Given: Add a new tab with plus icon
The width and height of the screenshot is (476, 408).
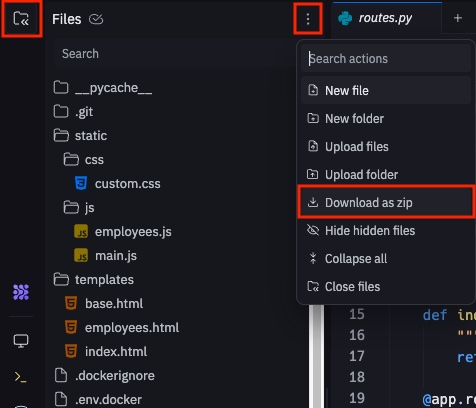Looking at the screenshot, I should 458,18.
